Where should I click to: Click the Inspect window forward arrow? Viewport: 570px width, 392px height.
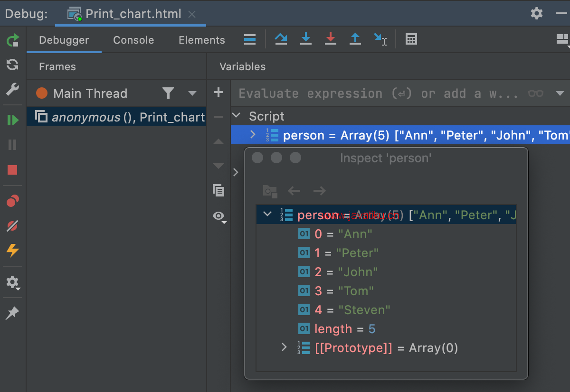pos(319,191)
